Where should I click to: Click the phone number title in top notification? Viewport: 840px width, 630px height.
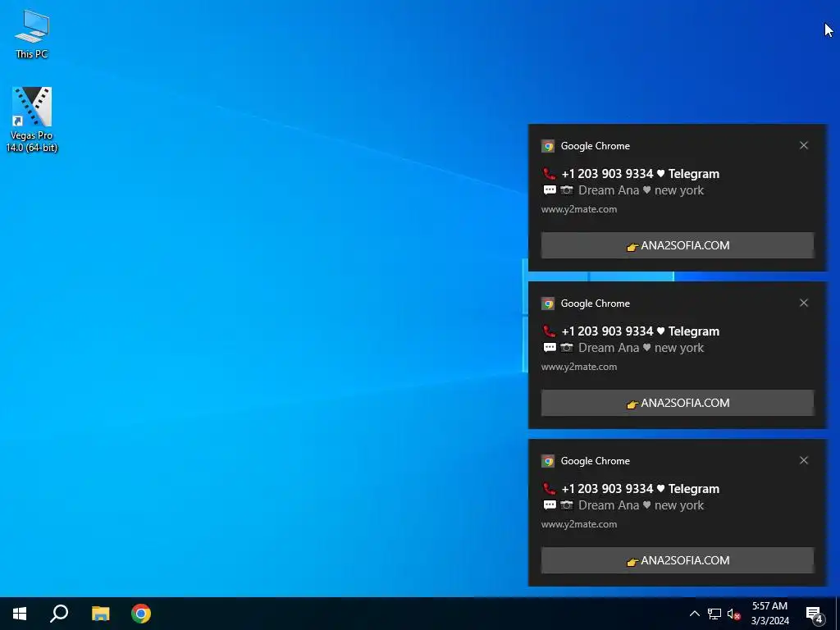(x=640, y=174)
